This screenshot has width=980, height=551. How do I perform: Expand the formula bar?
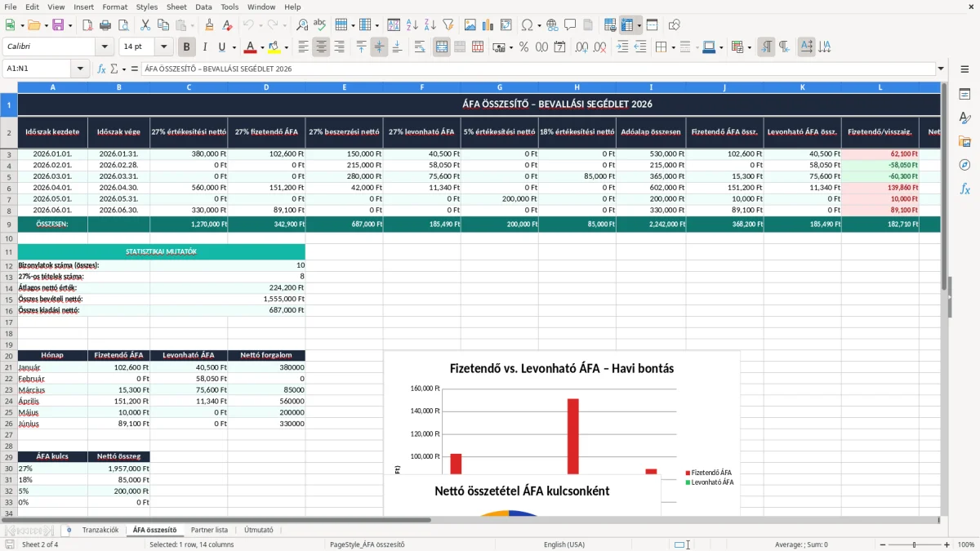coord(941,69)
